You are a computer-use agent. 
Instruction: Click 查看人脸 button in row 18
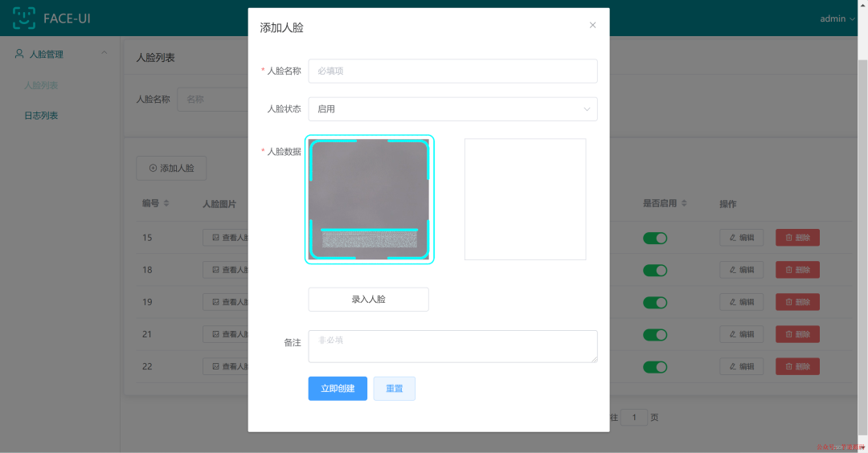click(226, 270)
